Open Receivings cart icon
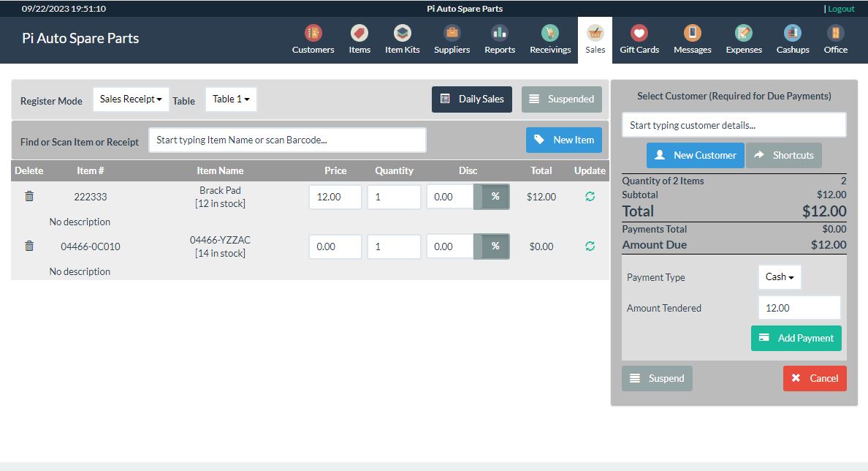The image size is (868, 471). click(x=549, y=34)
